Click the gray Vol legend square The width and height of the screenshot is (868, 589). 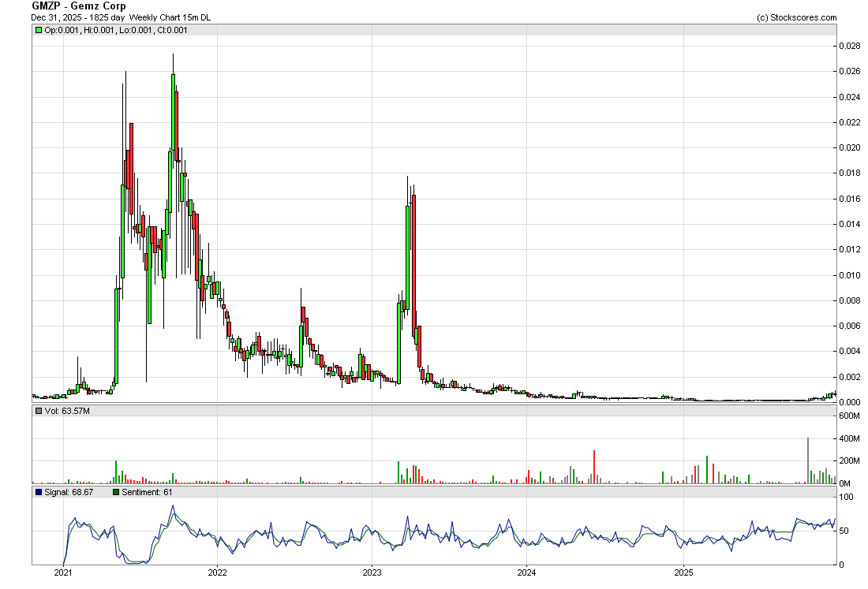point(39,411)
